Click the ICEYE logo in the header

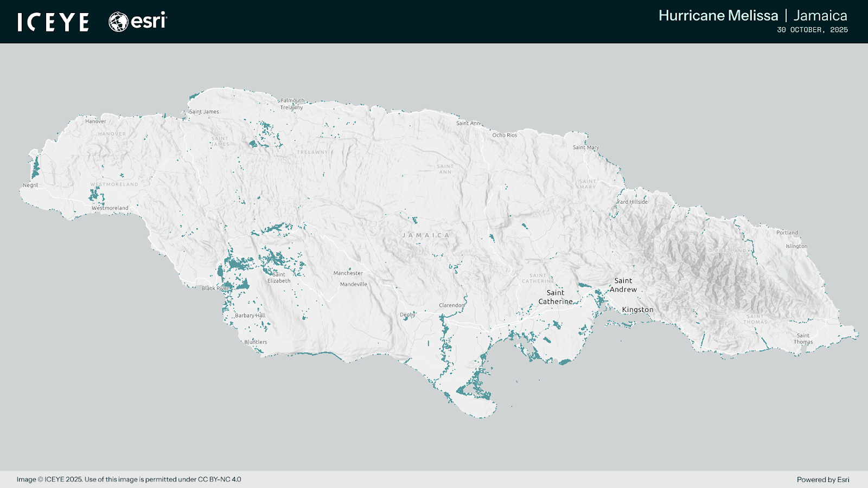tap(53, 22)
